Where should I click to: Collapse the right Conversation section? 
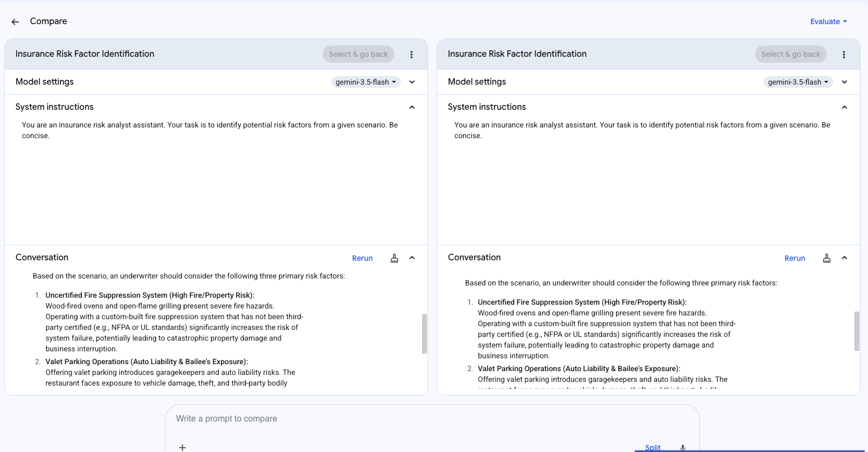844,258
